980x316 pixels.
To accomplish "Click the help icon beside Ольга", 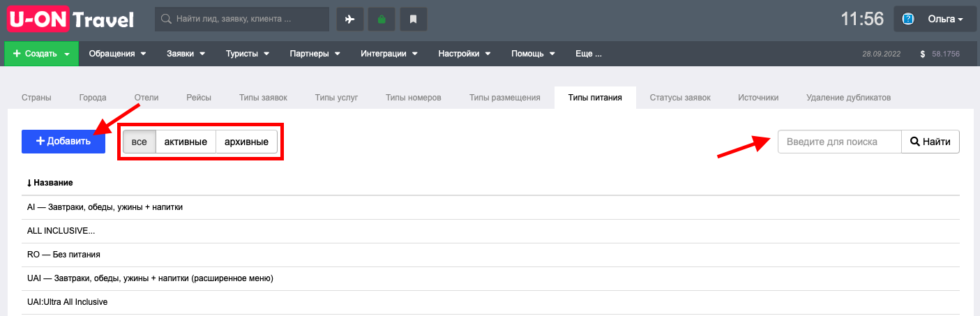I will (x=908, y=19).
